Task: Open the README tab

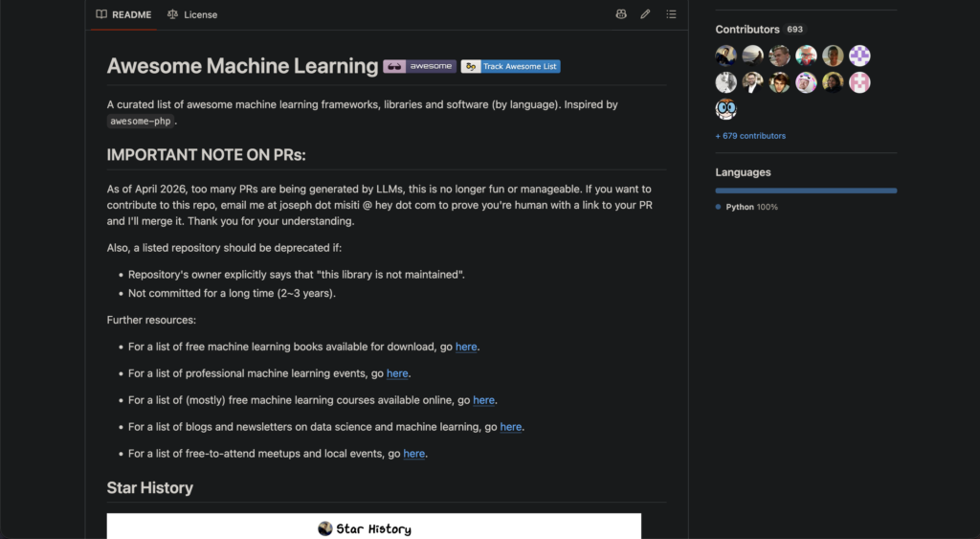Action: [123, 14]
